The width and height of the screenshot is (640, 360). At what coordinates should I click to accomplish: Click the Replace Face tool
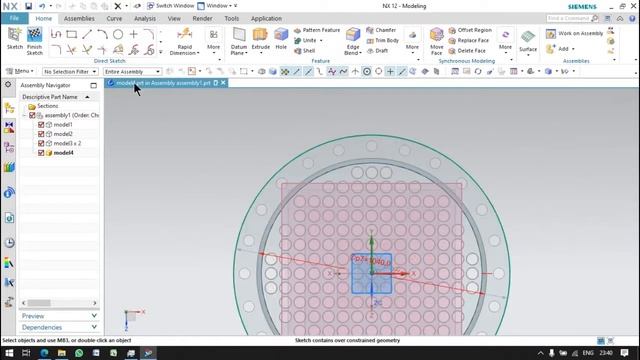click(469, 40)
